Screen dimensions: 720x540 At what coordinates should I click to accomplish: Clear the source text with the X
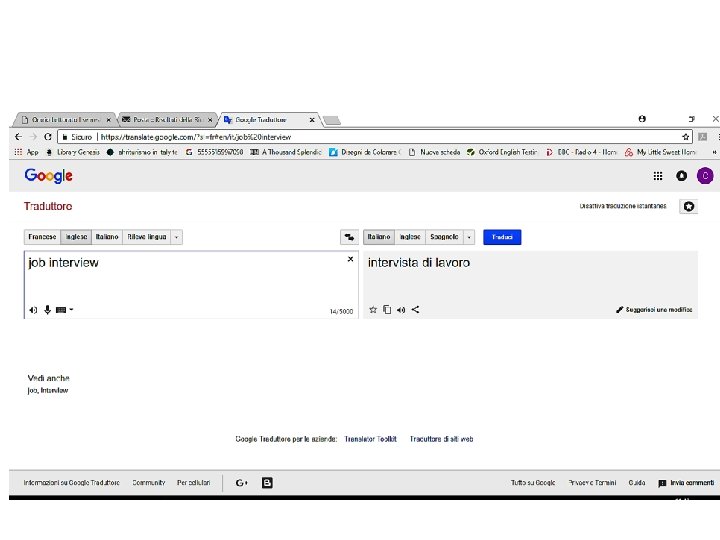tap(350, 259)
